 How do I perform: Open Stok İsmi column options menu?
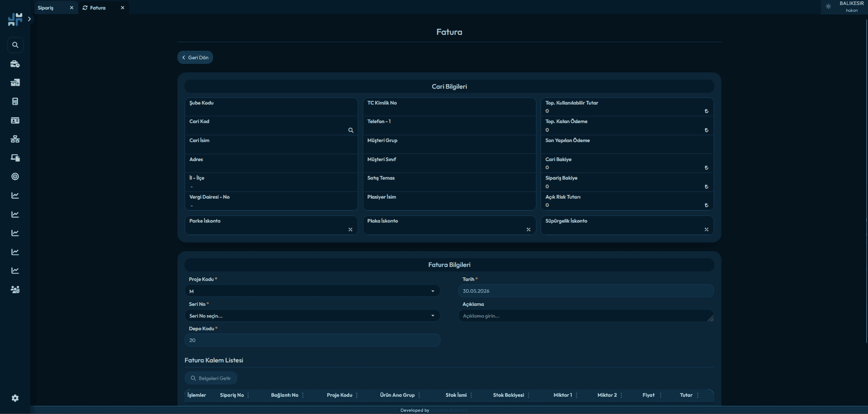coord(471,395)
